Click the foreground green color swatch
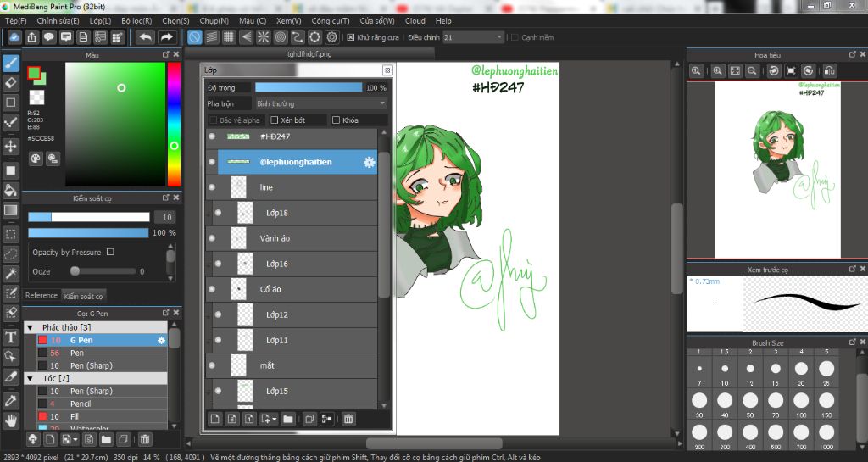Screen dimensions: 868x462 click(34, 73)
